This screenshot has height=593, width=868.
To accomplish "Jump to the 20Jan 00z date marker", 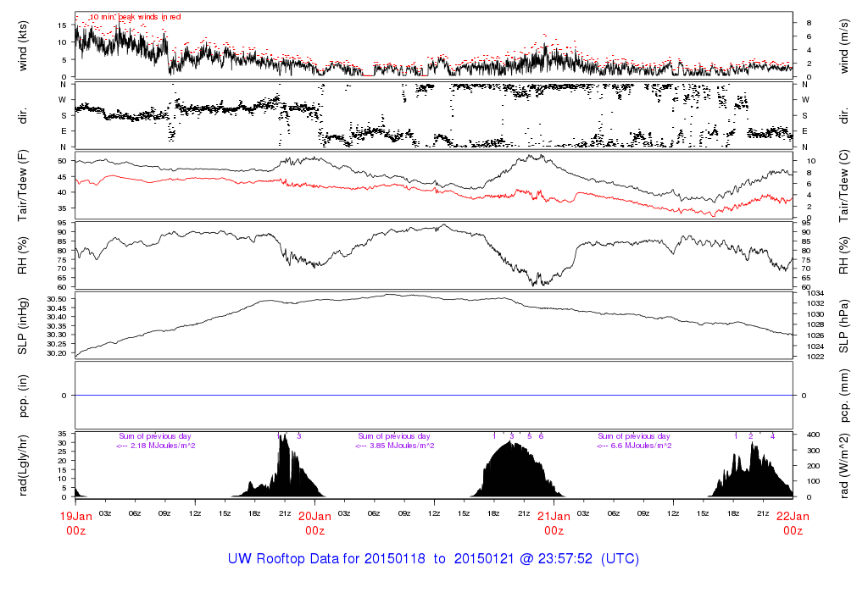I will [x=314, y=523].
